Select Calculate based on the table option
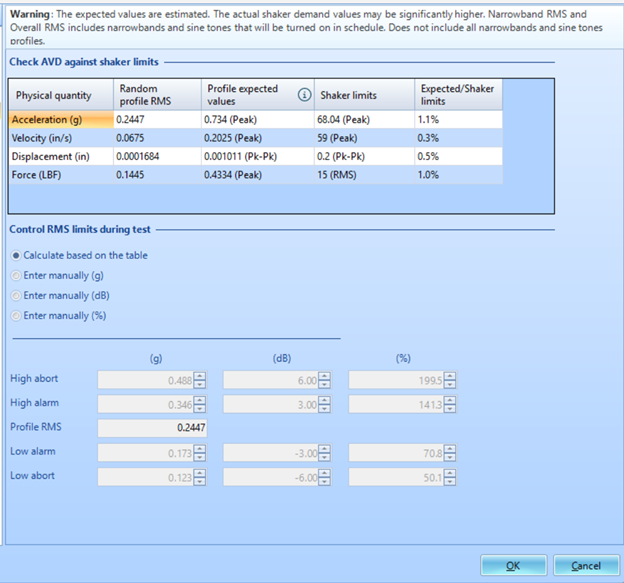 (16, 256)
